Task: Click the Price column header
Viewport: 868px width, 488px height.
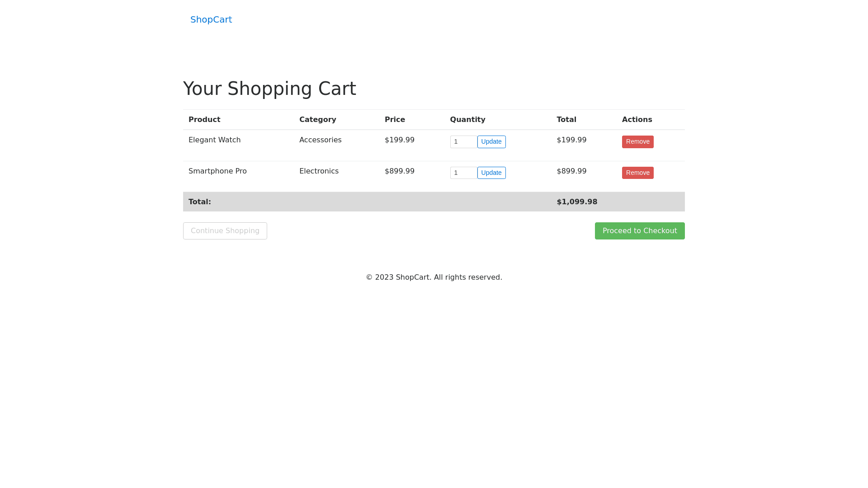Action: 395,120
